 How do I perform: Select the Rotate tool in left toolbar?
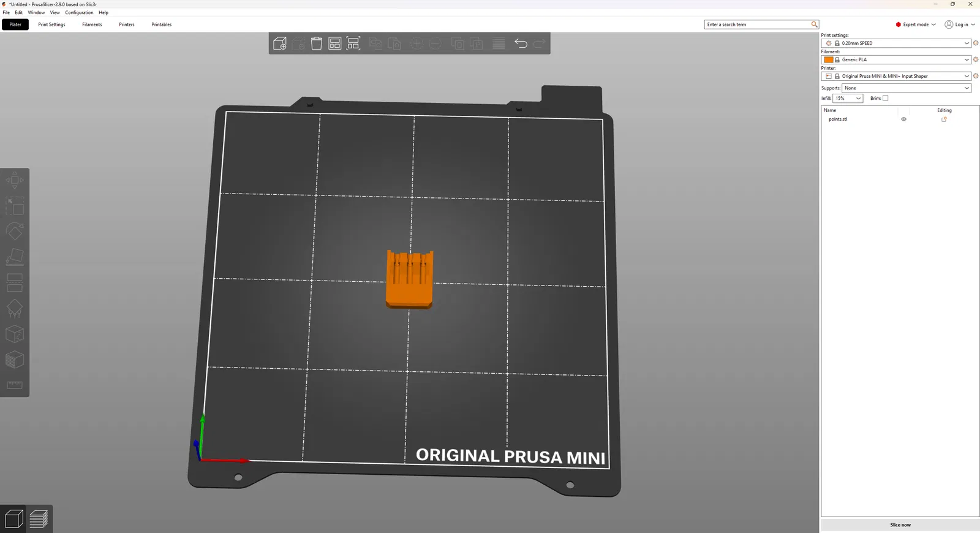tap(15, 231)
